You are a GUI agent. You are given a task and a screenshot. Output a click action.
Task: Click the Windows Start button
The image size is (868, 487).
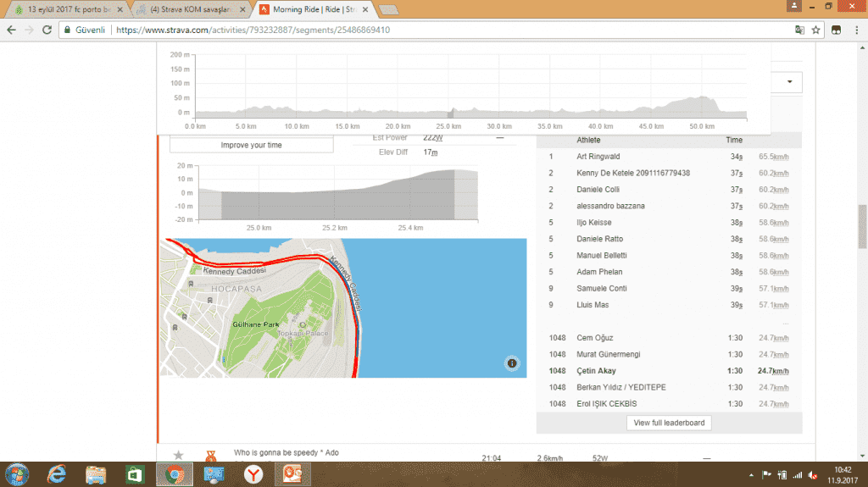pyautogui.click(x=18, y=474)
